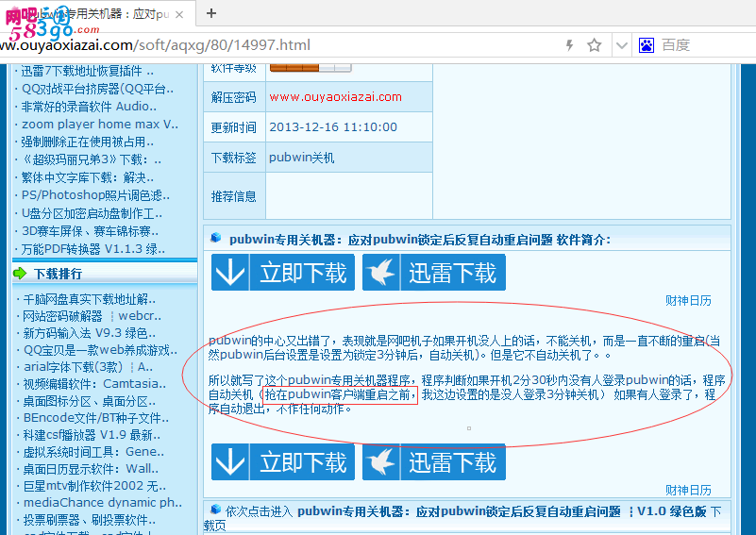Open 网站密码破解器 webcr link

click(x=92, y=316)
